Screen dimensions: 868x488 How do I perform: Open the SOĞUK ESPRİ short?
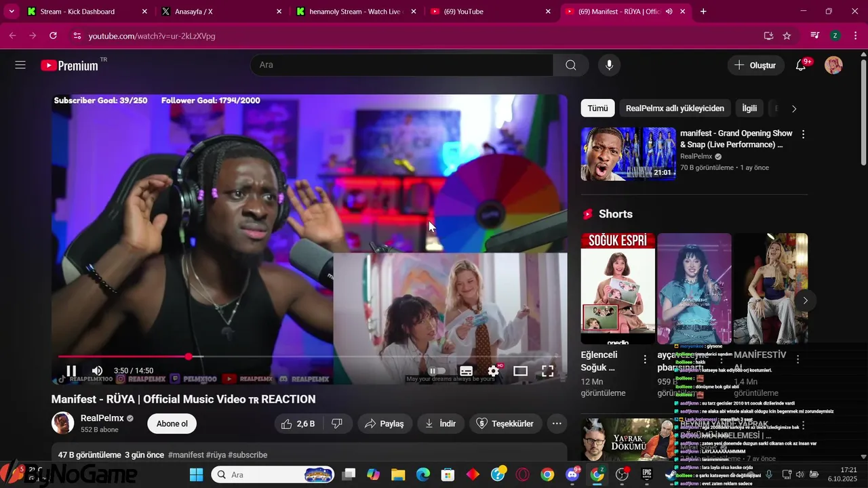[618, 289]
